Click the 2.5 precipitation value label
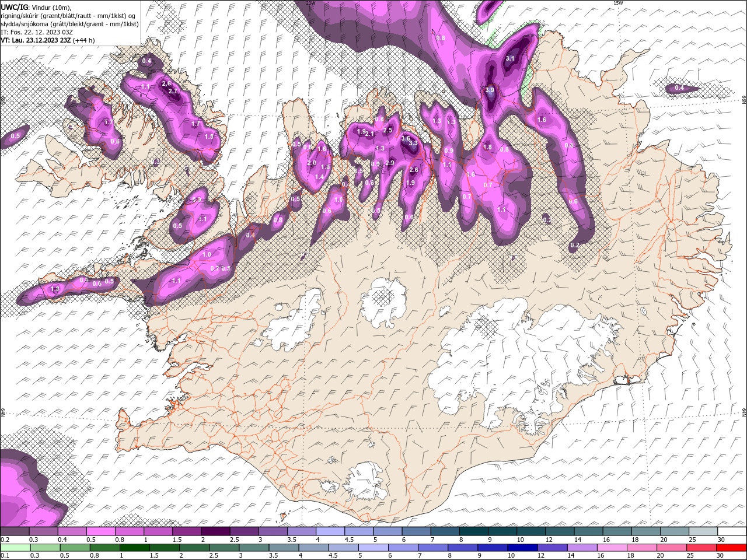Viewport: 747px width, 560px height. click(388, 131)
